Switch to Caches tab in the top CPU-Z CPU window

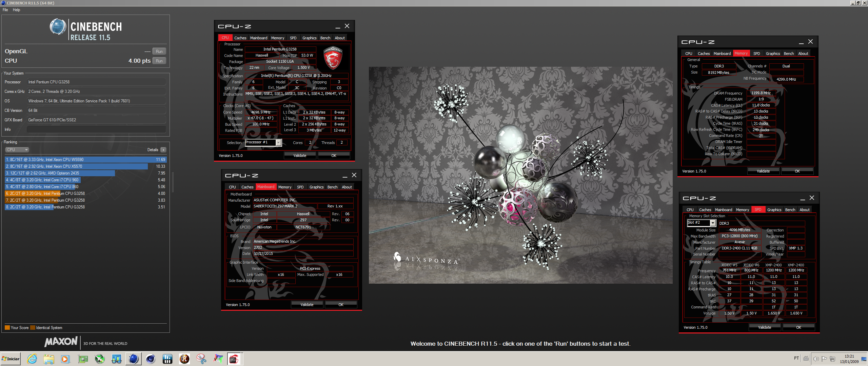(240, 38)
